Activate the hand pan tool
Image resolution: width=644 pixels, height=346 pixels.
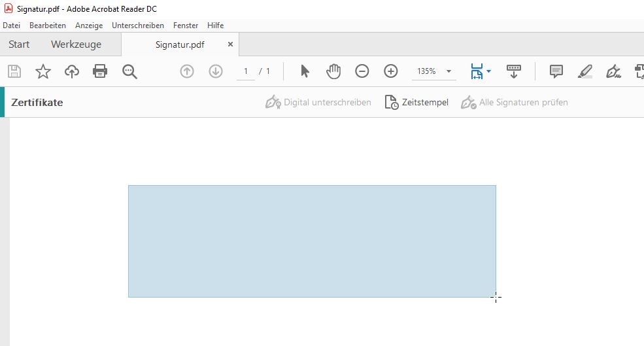pos(333,71)
